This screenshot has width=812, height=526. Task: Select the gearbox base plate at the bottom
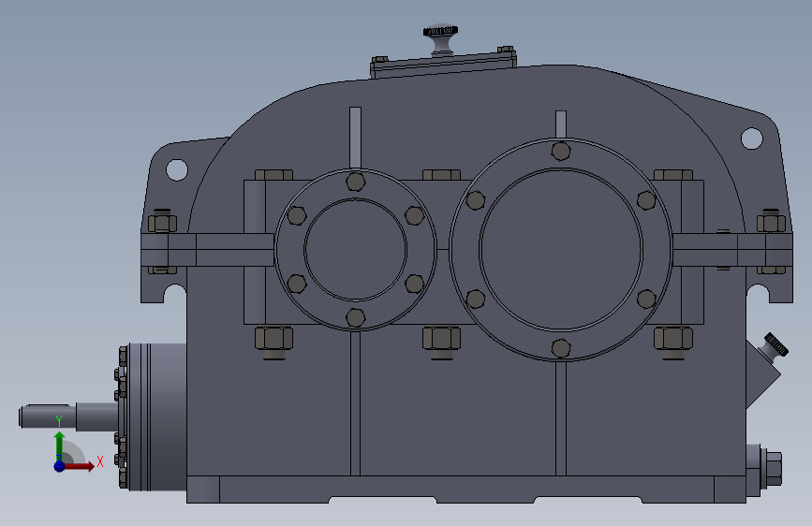[466, 489]
